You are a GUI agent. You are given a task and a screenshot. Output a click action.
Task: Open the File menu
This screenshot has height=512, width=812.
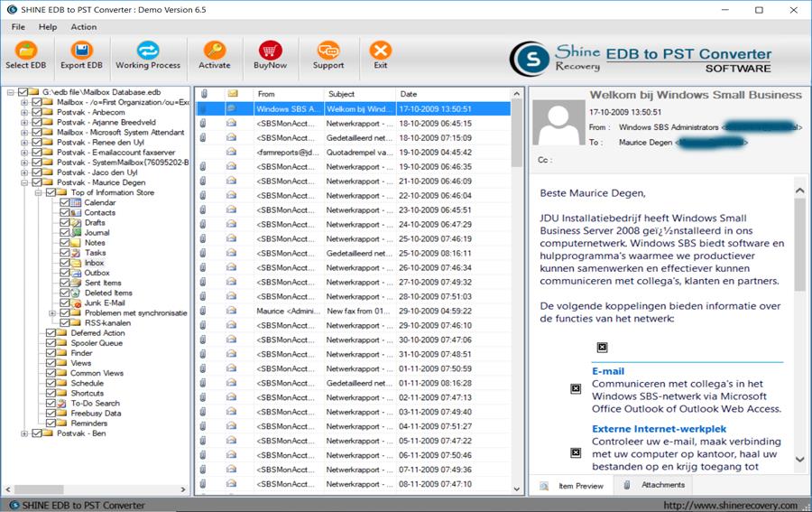[x=18, y=27]
